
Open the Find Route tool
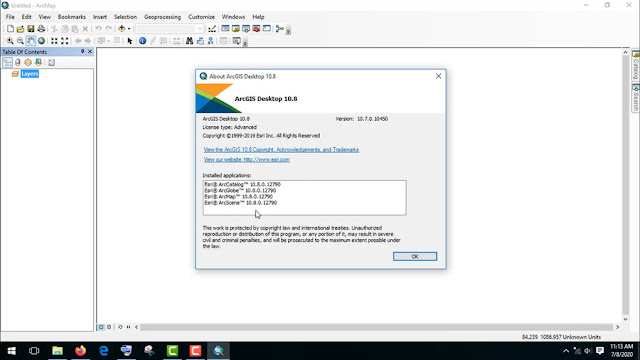click(x=200, y=41)
